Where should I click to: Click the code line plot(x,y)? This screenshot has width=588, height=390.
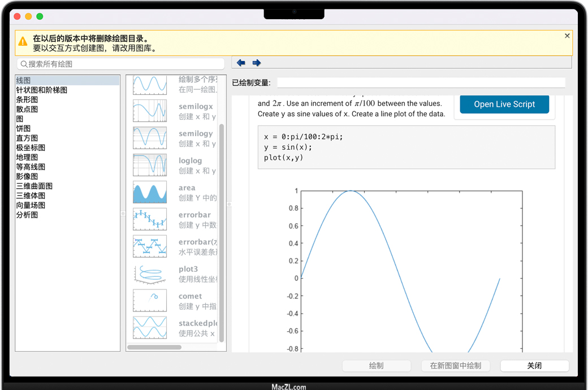coord(283,158)
